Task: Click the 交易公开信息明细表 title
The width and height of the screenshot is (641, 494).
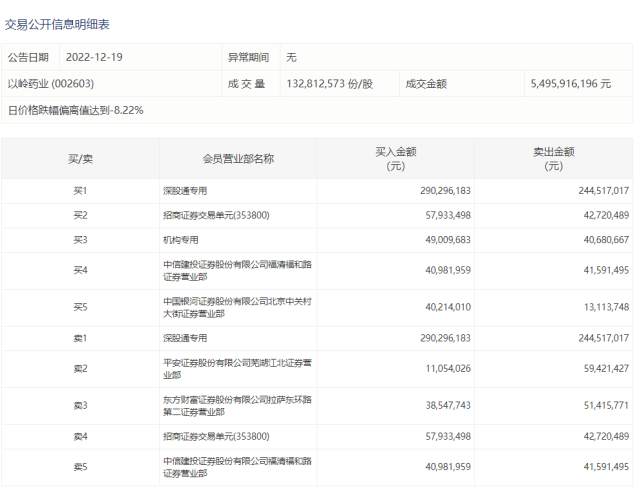Action: (59, 20)
